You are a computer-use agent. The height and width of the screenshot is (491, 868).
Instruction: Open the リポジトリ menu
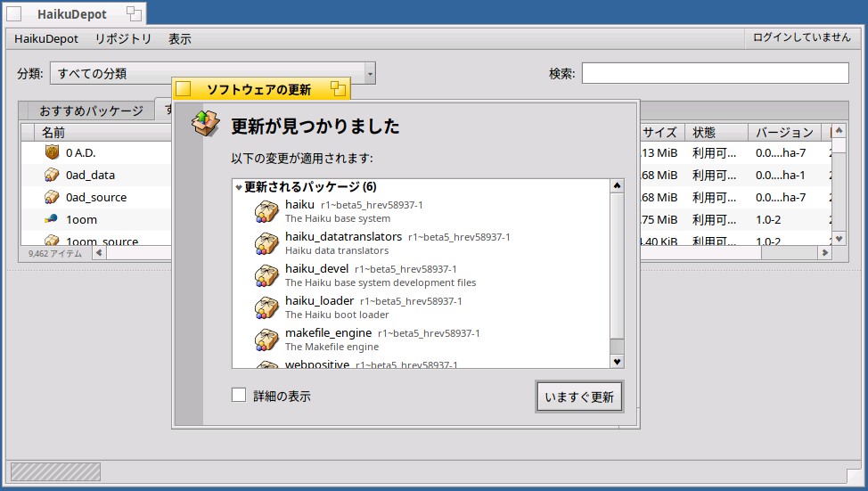click(x=123, y=38)
